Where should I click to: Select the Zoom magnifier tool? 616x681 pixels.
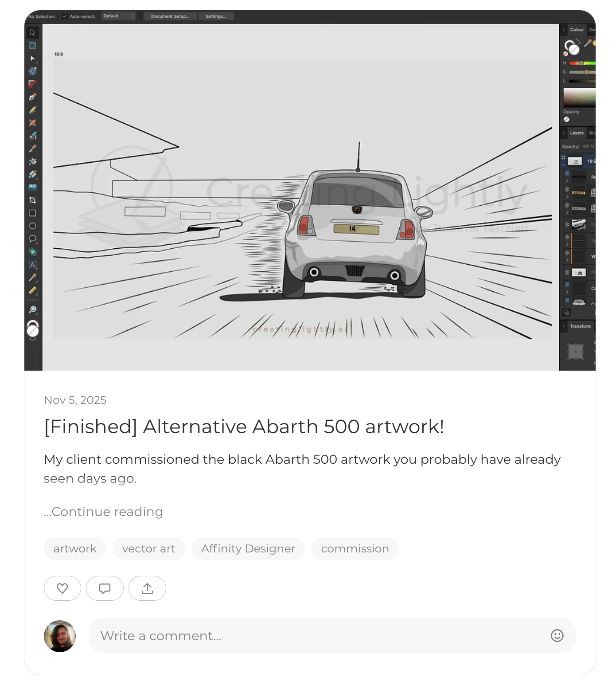[x=32, y=309]
